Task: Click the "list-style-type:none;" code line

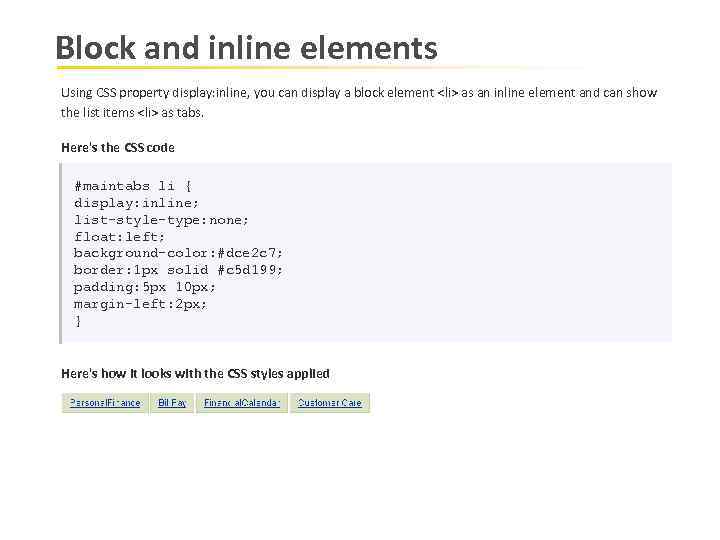Action: pos(161,220)
